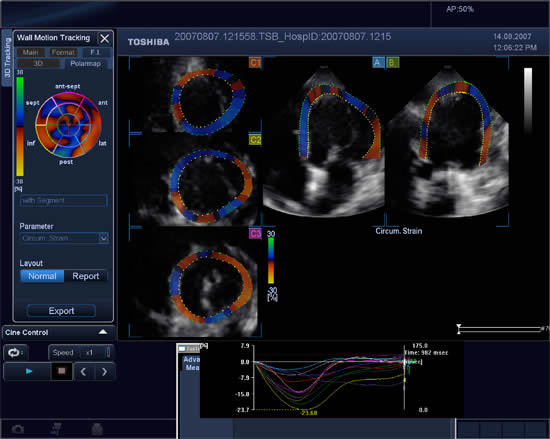550x439 pixels.
Task: Click the camera snapshot icon
Action: [18, 429]
